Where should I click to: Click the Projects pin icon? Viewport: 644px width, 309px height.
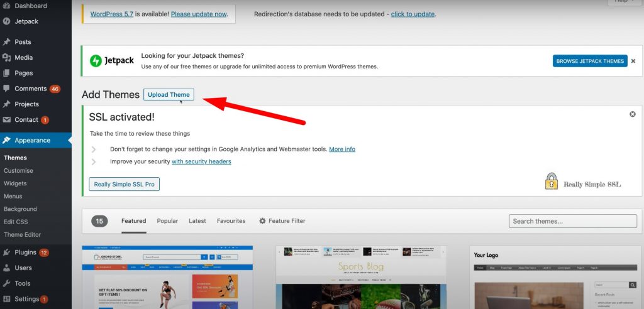[6, 104]
